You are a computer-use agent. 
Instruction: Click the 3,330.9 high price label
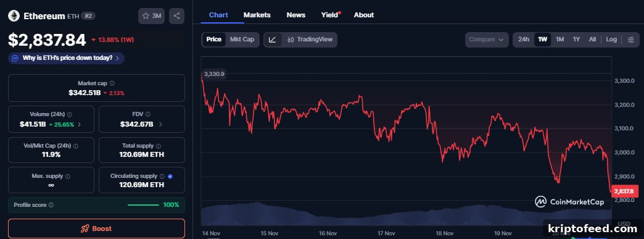[x=214, y=74]
